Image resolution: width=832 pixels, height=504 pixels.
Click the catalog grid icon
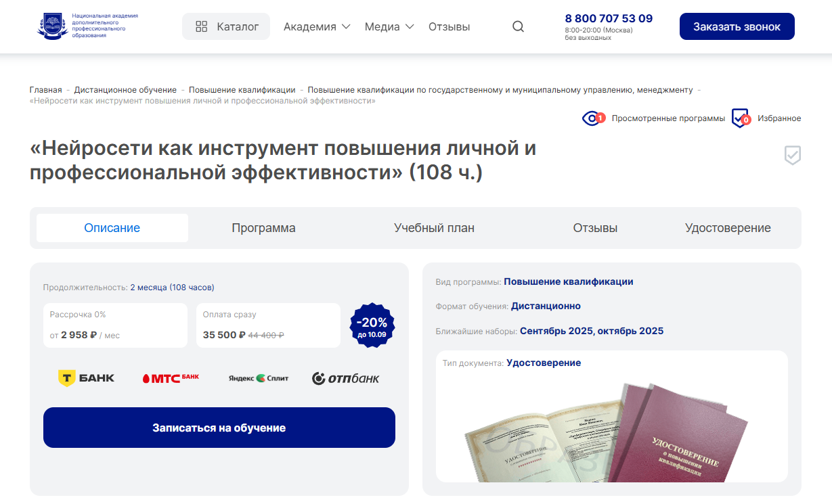click(201, 27)
